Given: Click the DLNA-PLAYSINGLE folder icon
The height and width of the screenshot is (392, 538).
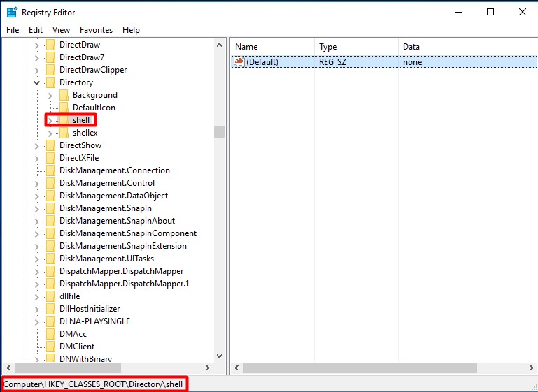Looking at the screenshot, I should pos(50,321).
